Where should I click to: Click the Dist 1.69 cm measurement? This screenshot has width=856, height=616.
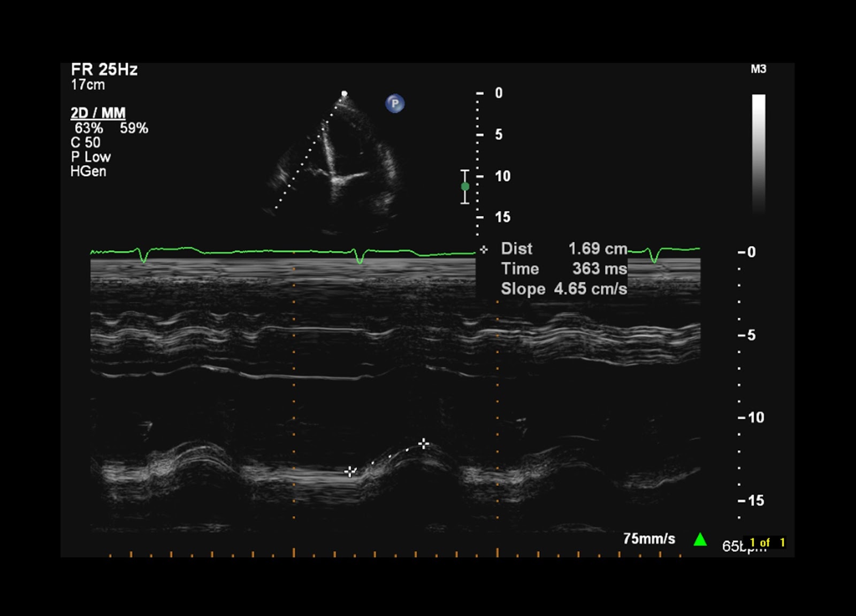[x=564, y=249]
